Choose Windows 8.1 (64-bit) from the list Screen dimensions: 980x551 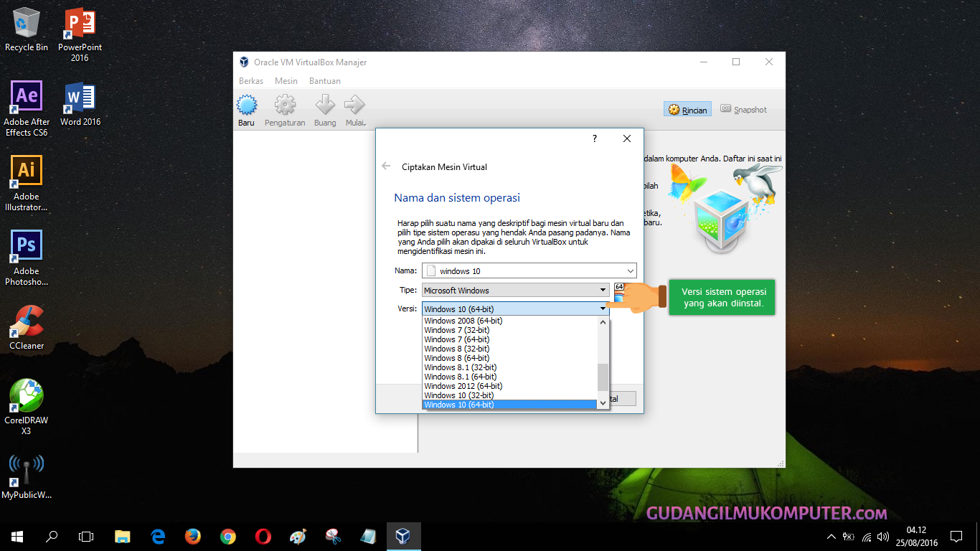pos(510,377)
